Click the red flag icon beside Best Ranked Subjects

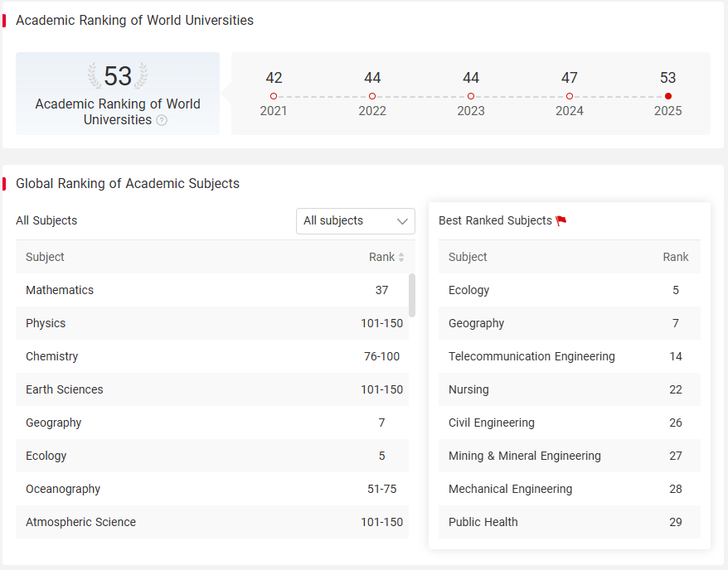(561, 220)
